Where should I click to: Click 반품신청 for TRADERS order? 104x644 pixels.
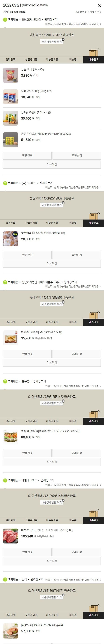27,155
